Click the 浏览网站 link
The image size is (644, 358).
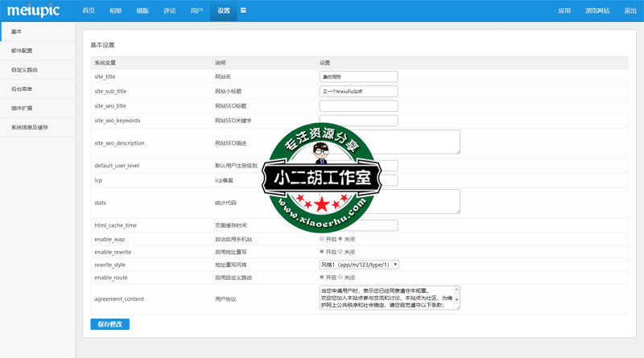coord(597,11)
